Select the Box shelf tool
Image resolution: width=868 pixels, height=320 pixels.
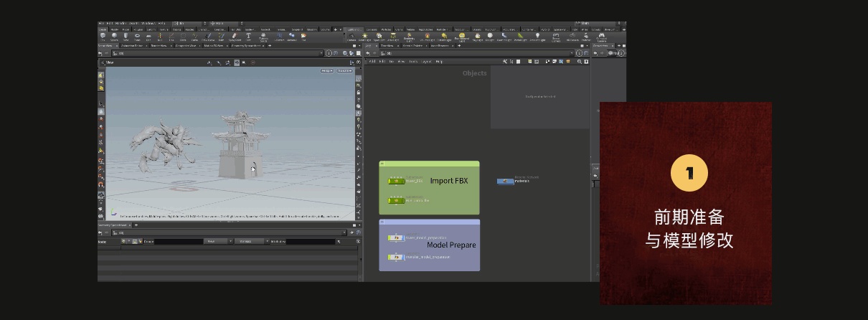pyautogui.click(x=103, y=37)
